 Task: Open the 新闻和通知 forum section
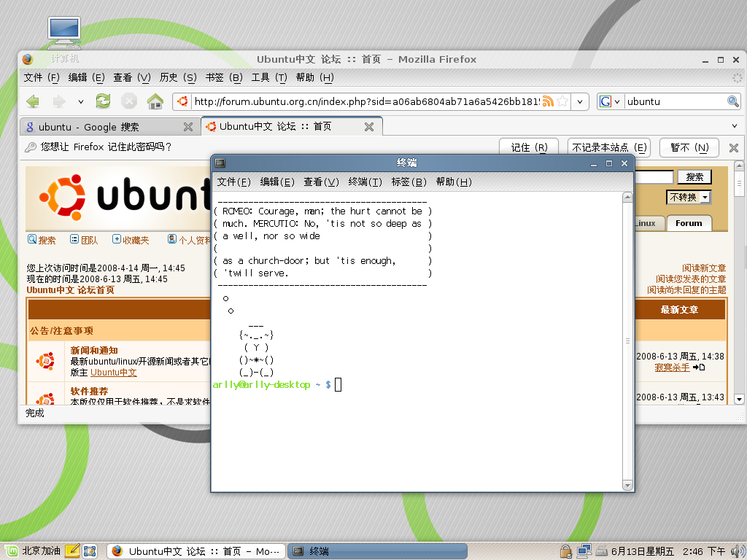(94, 351)
